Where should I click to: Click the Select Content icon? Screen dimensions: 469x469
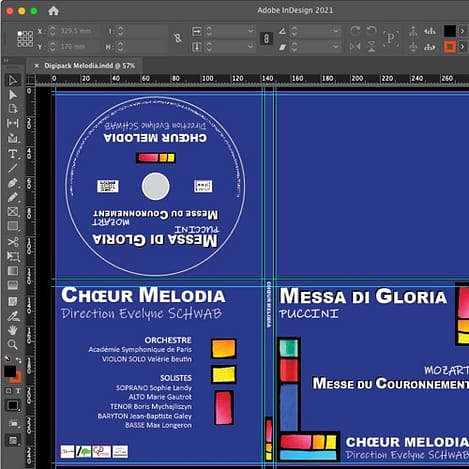tap(413, 47)
